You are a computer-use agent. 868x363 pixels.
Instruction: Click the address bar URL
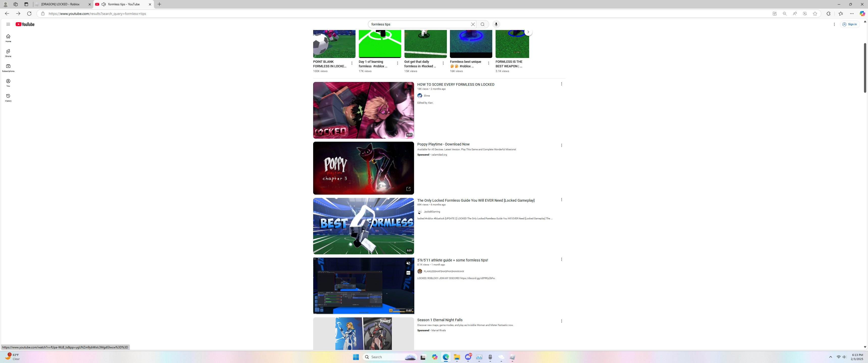97,14
